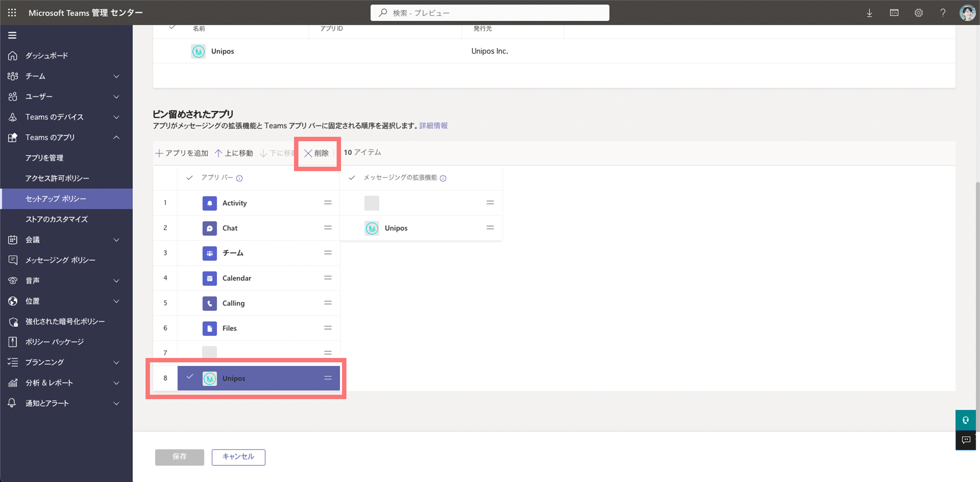
Task: Expand the 音声 sidebar section
Action: (x=116, y=280)
